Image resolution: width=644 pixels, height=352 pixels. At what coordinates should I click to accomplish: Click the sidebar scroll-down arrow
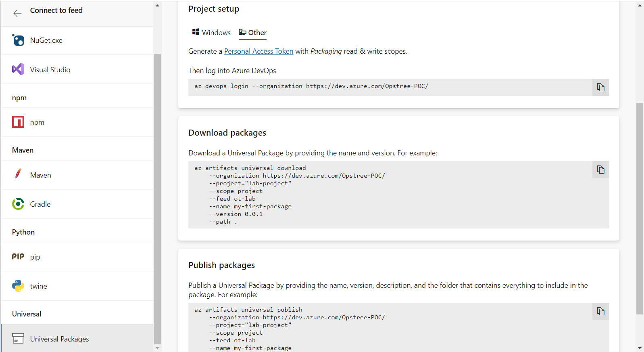157,348
